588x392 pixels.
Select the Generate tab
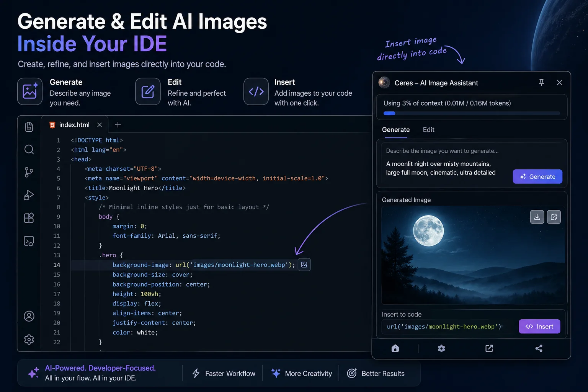[x=395, y=130]
